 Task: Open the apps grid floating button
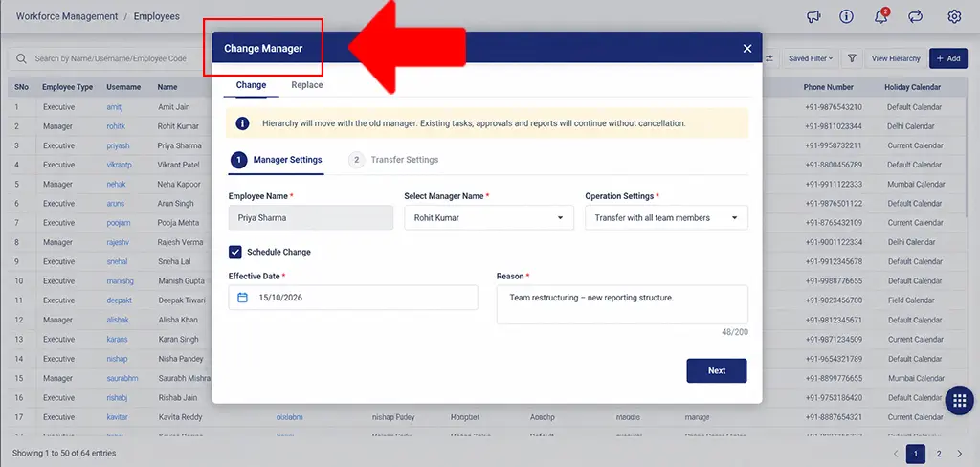(959, 401)
